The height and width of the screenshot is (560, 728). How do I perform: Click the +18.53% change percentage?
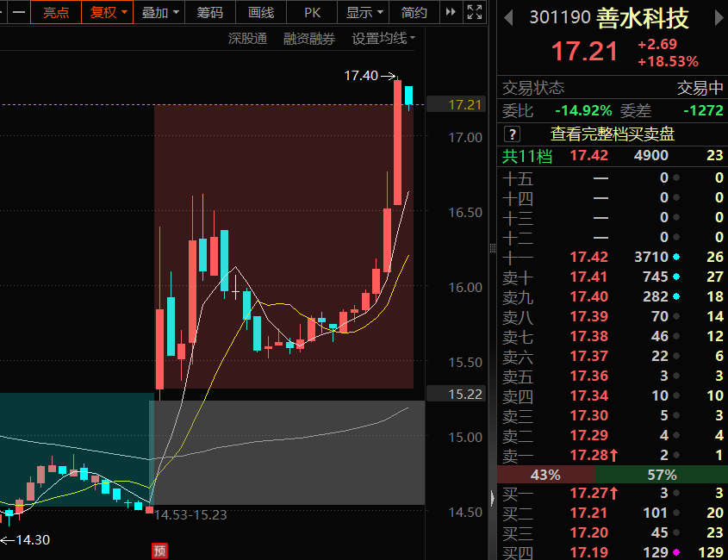668,61
